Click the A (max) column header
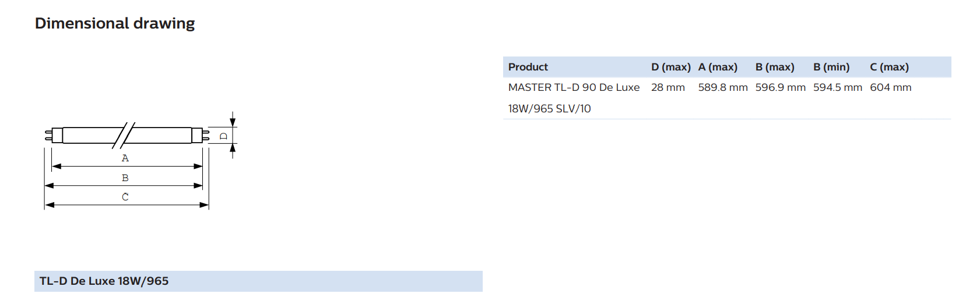The image size is (980, 304). click(718, 67)
